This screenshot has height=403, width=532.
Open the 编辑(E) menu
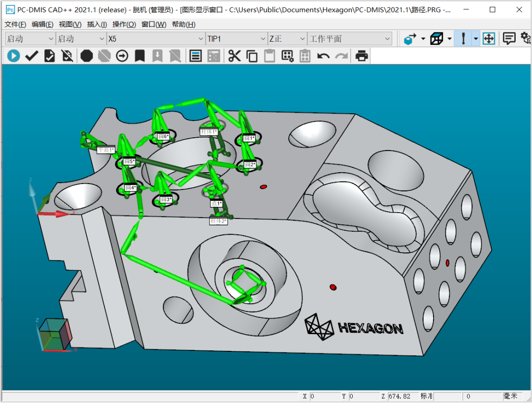42,25
